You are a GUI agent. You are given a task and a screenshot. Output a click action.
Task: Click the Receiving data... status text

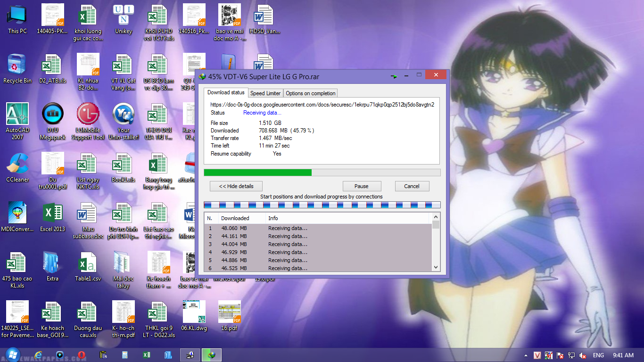[262, 113]
